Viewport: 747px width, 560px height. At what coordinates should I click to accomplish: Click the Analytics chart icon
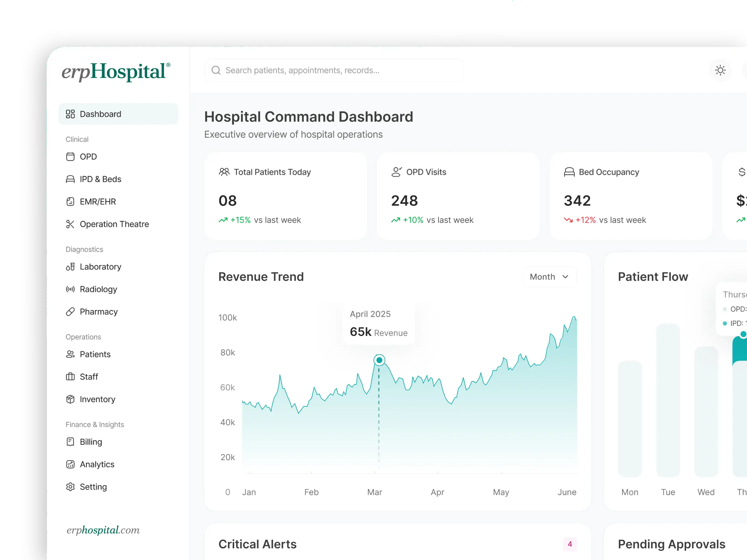(x=70, y=465)
